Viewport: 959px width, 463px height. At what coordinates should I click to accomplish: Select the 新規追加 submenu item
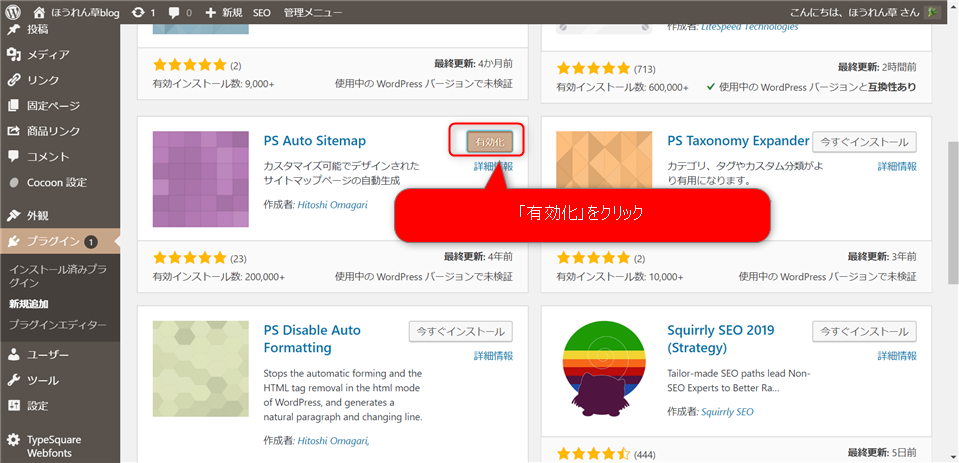pos(29,304)
